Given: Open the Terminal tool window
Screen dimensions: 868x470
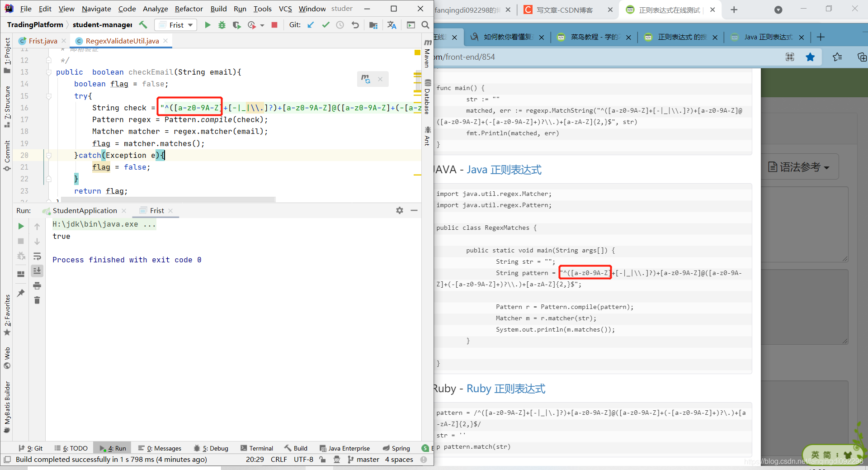Looking at the screenshot, I should [257, 448].
